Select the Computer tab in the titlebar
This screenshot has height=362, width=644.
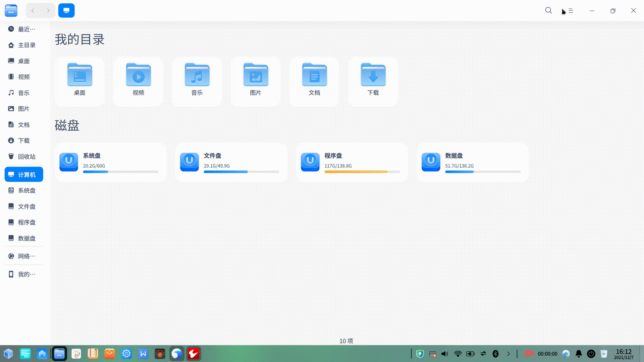coord(66,10)
